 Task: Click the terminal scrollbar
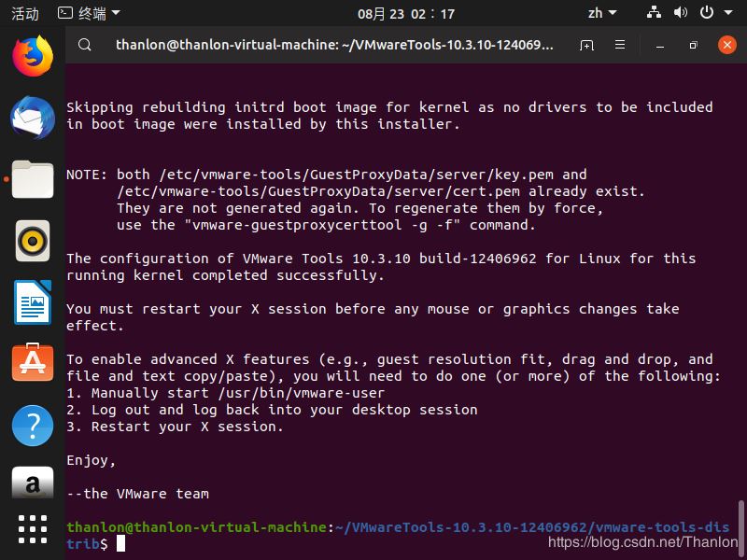(x=740, y=522)
